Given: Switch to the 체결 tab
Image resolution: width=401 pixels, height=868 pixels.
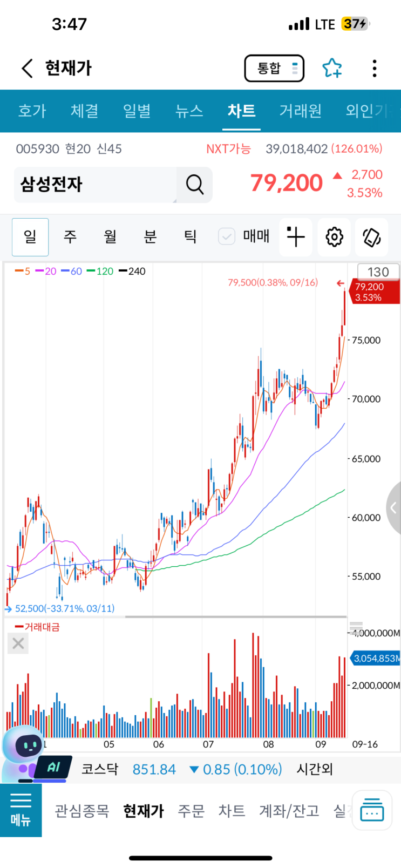Looking at the screenshot, I should click(85, 111).
